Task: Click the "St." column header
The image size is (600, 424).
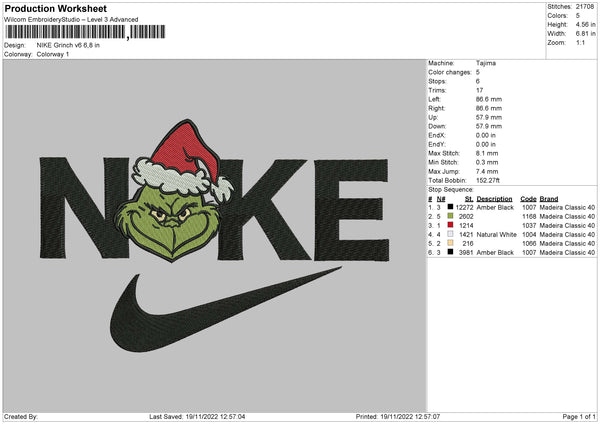Action: (x=469, y=199)
